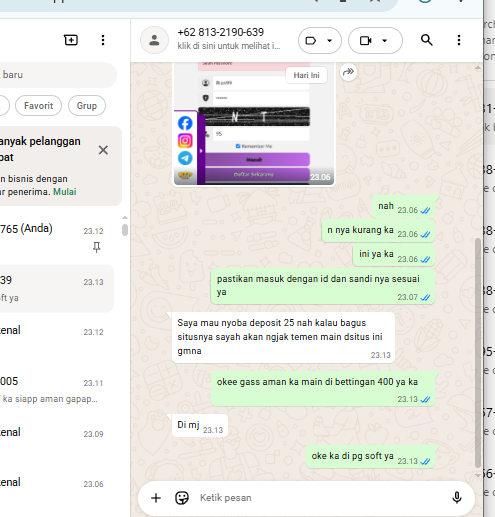Click the message 'oke ka di pg soft ya'
This screenshot has height=517, width=495.
[x=370, y=457]
